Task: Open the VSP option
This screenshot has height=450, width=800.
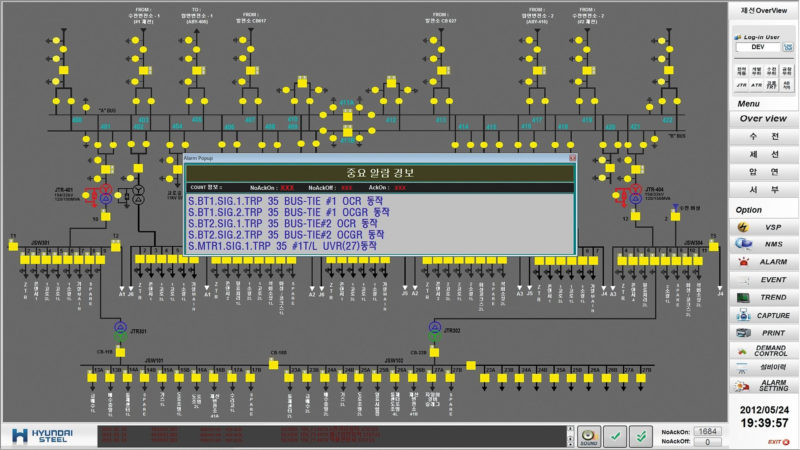Action: click(764, 227)
